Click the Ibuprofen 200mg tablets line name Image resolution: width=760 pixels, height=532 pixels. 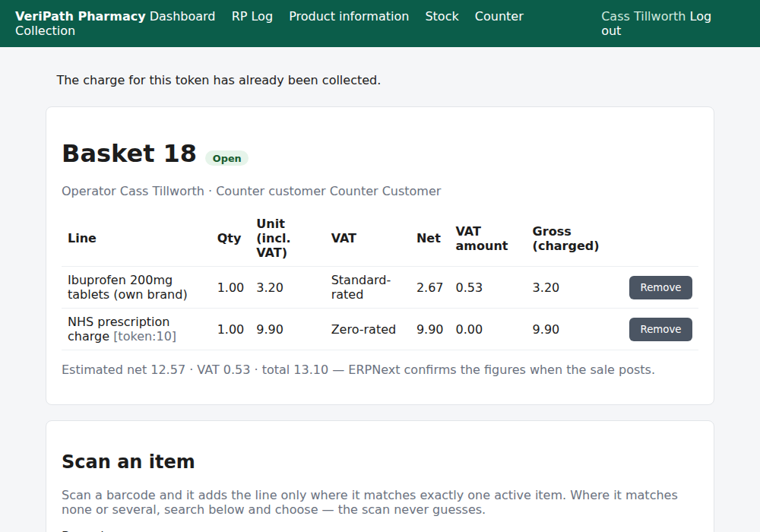pyautogui.click(x=128, y=287)
